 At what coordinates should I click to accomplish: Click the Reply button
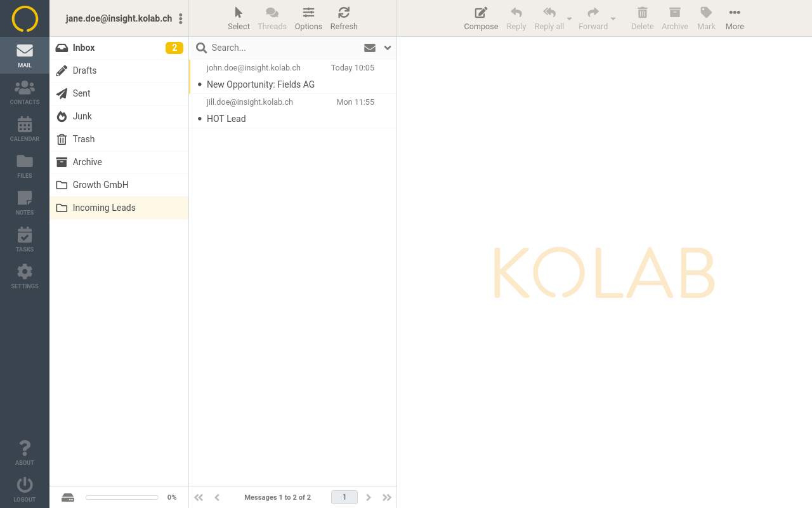pyautogui.click(x=516, y=18)
